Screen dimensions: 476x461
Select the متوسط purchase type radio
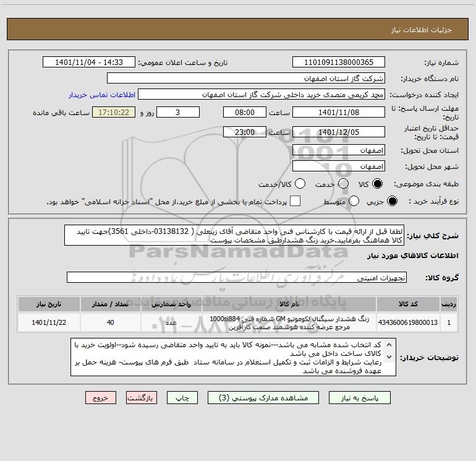coord(354,201)
